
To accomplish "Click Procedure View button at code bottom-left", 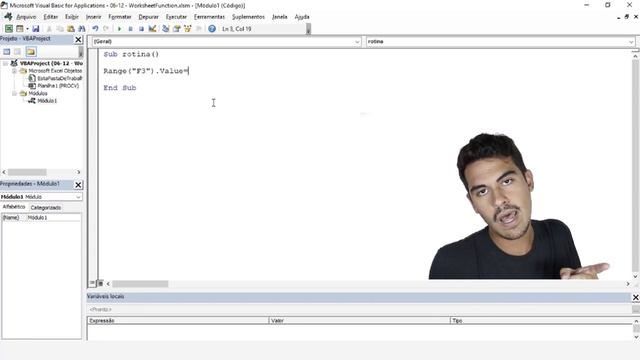I will [92, 283].
